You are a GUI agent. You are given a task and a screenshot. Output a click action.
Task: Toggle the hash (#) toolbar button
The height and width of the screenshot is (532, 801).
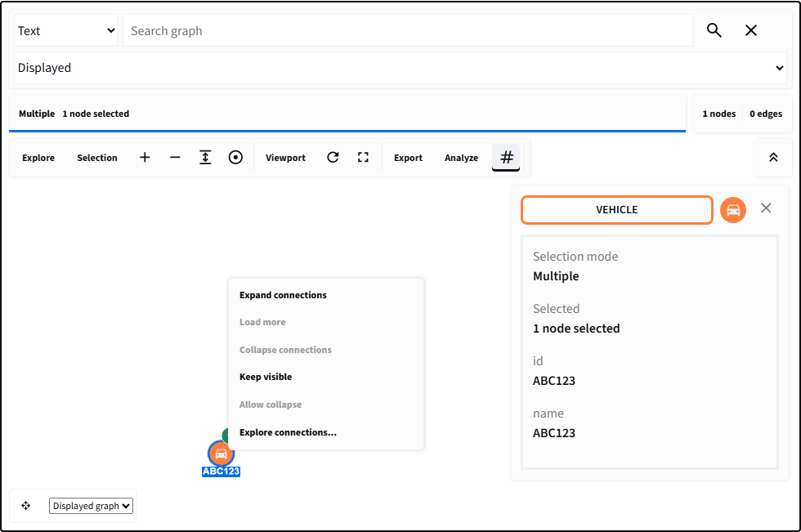tap(506, 157)
